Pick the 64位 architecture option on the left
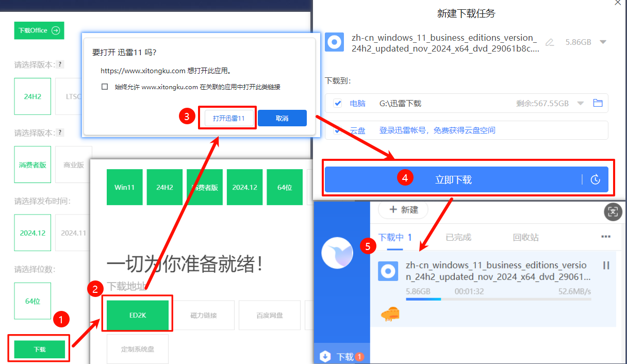Image resolution: width=627 pixels, height=364 pixels. point(32,301)
